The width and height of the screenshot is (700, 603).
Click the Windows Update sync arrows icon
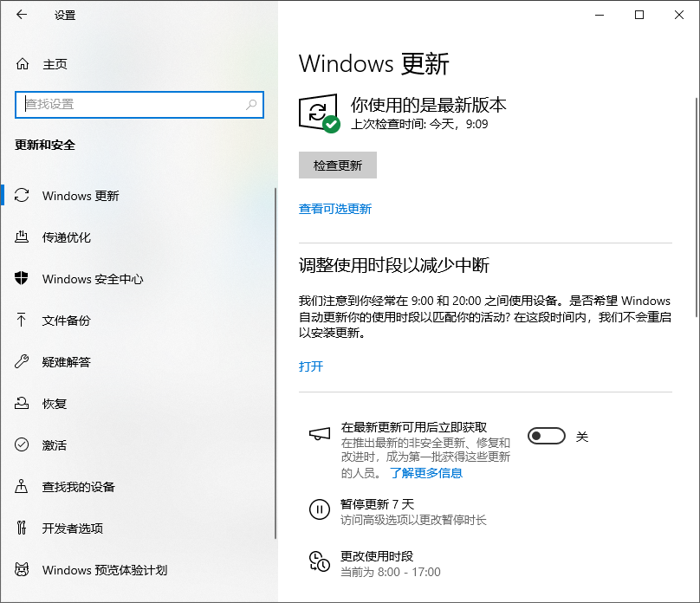point(22,195)
